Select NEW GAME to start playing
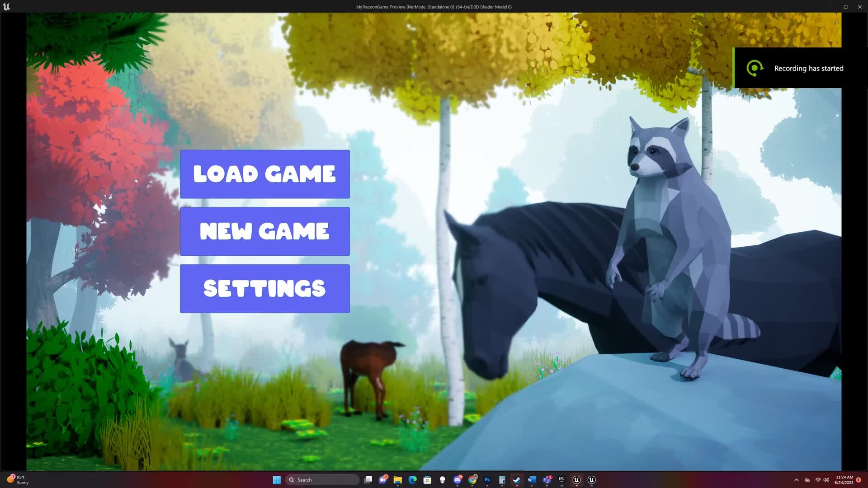 point(265,231)
